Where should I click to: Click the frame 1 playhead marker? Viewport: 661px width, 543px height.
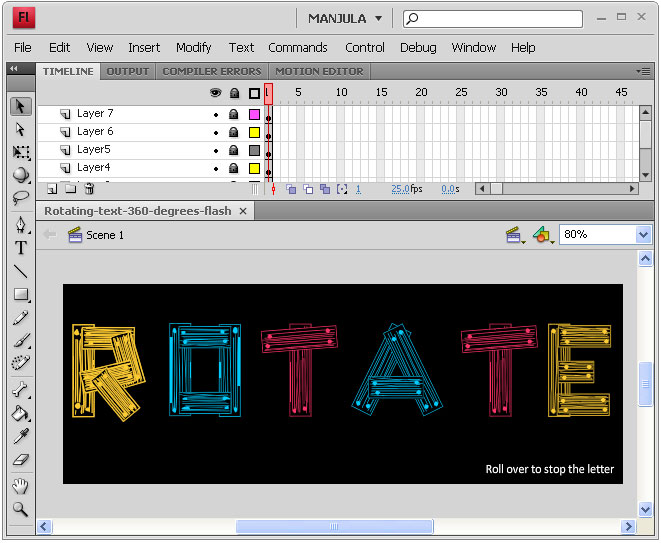[269, 94]
